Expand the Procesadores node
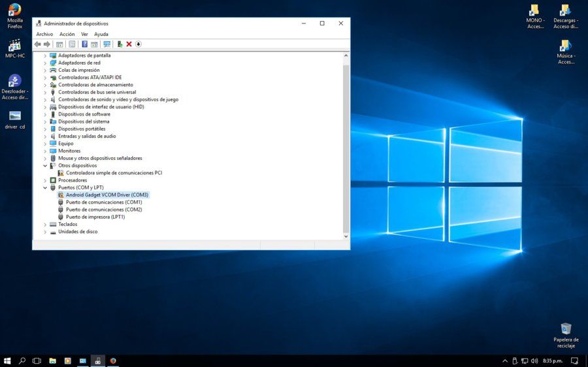Image resolution: width=588 pixels, height=367 pixels. tap(45, 180)
